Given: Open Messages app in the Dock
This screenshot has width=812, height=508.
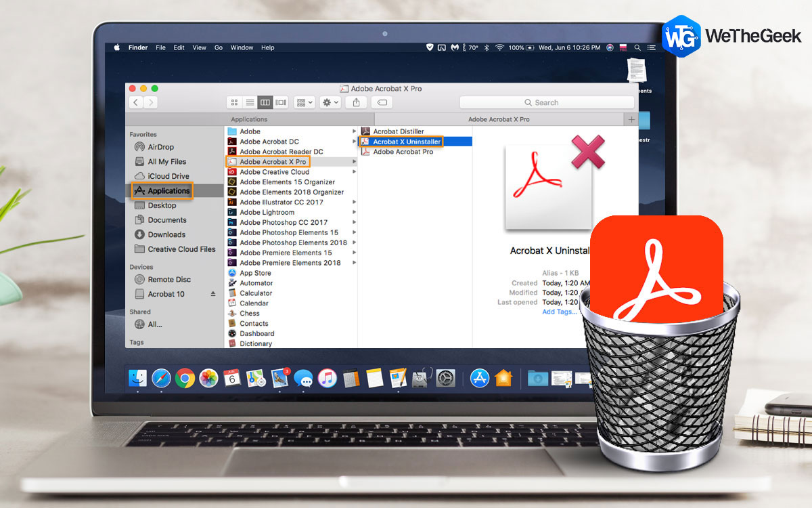Looking at the screenshot, I should [303, 378].
